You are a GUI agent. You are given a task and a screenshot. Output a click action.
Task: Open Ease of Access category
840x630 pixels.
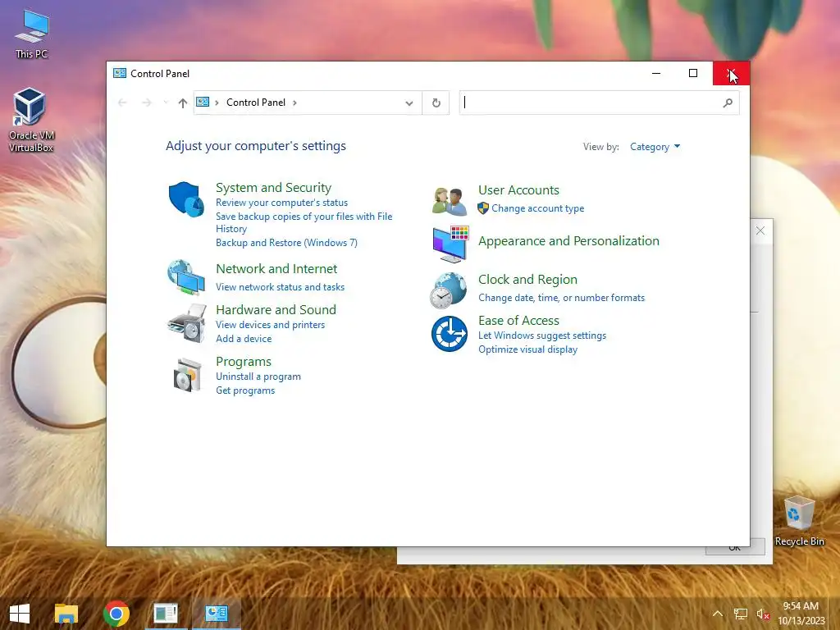pos(518,321)
